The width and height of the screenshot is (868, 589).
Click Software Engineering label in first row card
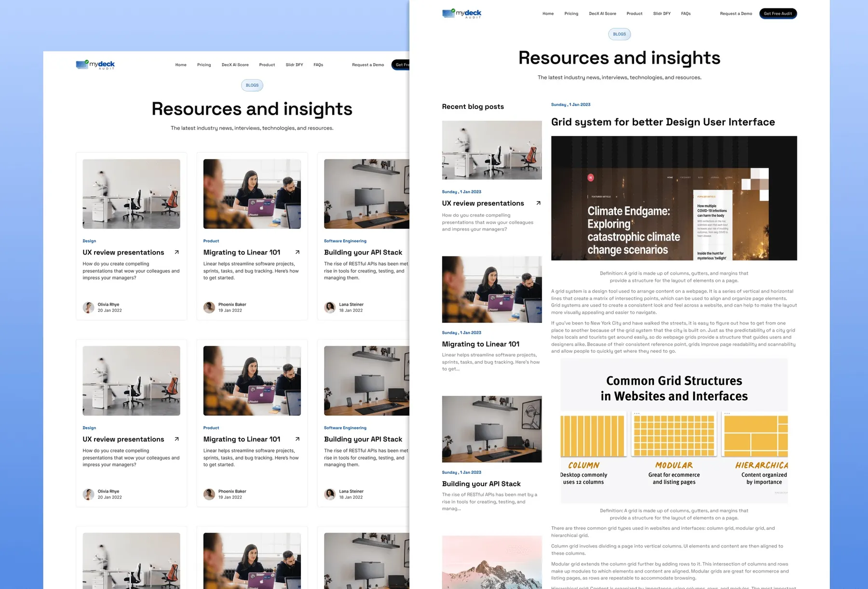[345, 241]
